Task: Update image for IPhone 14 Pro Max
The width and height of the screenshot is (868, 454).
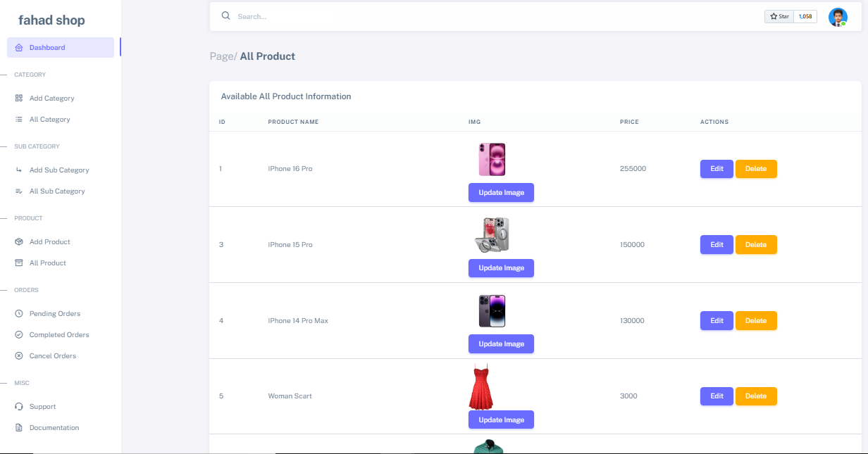Action: [501, 344]
